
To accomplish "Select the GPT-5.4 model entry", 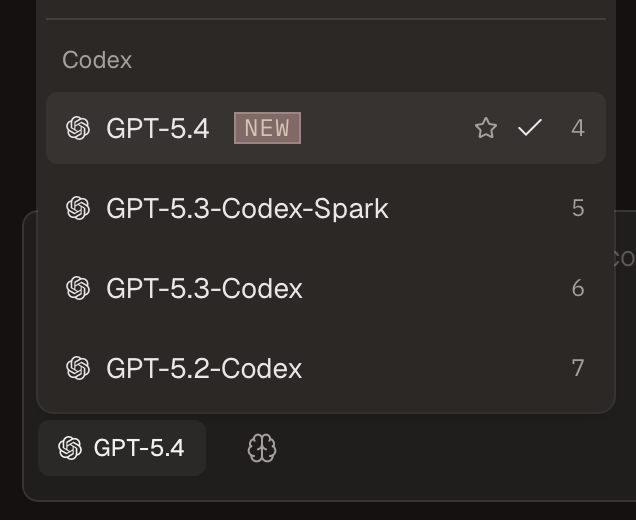I will 158,128.
